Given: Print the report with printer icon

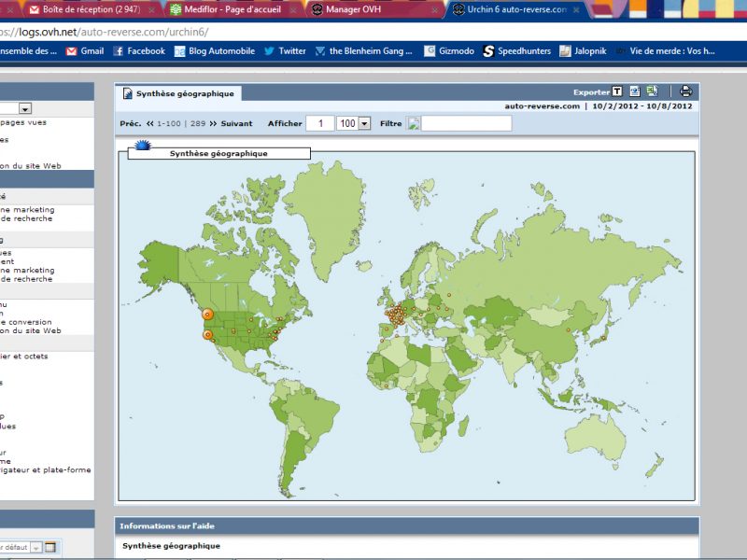Looking at the screenshot, I should click(x=685, y=91).
